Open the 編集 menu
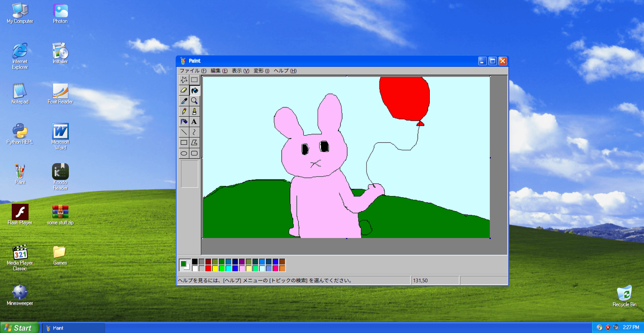 pyautogui.click(x=217, y=71)
